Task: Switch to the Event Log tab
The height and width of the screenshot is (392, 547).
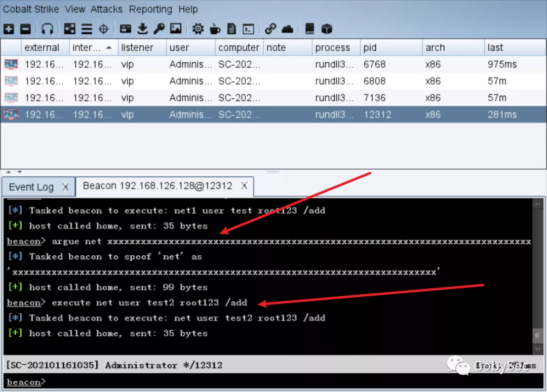Action: tap(31, 187)
